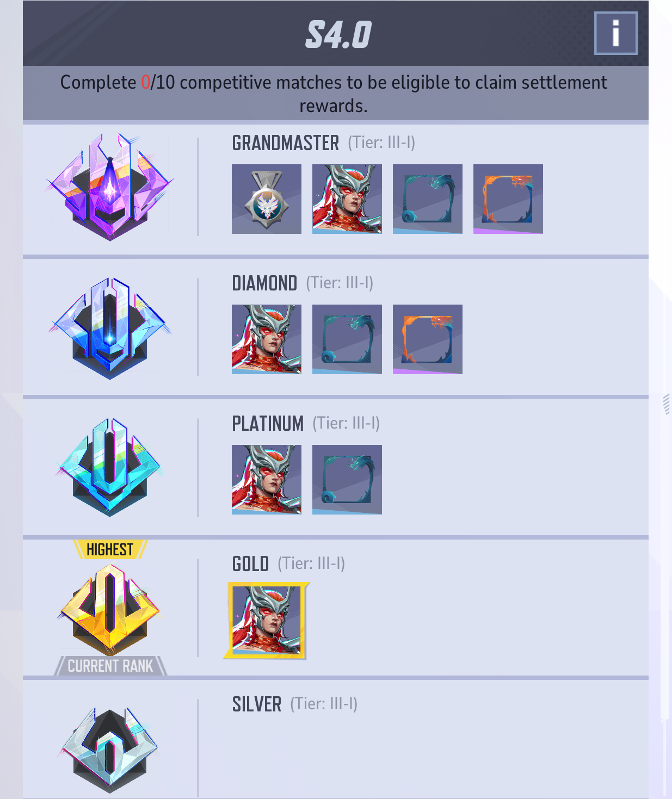This screenshot has width=672, height=799.
Task: View the Grandmaster blue dragon frame reward
Action: pos(428,199)
